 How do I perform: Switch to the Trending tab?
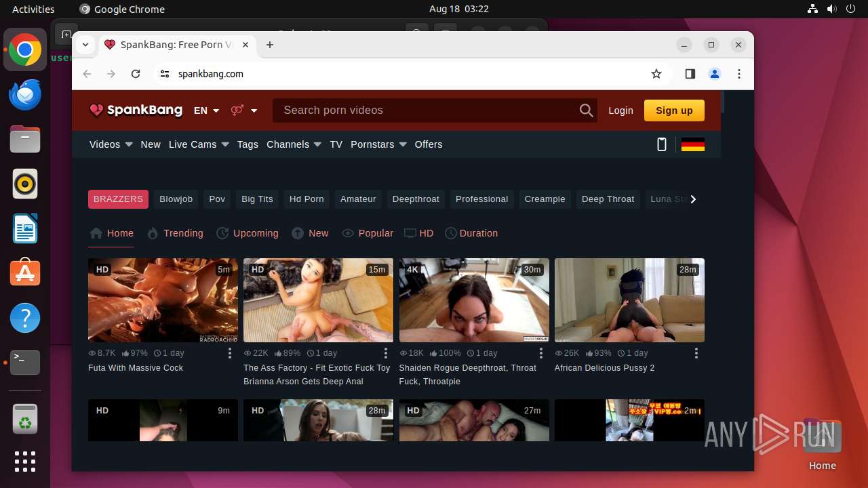click(175, 233)
